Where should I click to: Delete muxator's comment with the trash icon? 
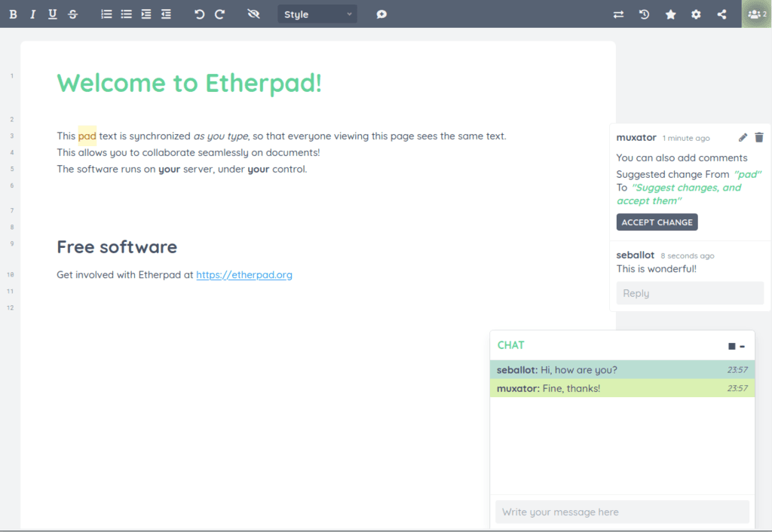758,137
